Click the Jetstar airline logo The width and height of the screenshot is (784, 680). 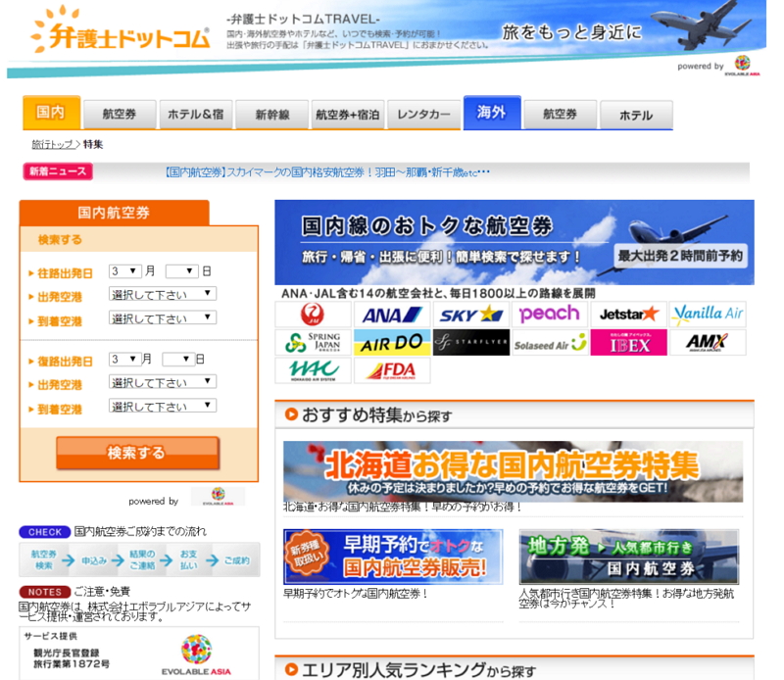[628, 314]
